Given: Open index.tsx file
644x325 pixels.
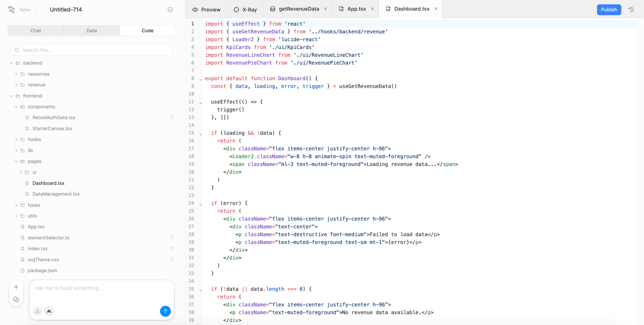Looking at the screenshot, I should pos(38,249).
